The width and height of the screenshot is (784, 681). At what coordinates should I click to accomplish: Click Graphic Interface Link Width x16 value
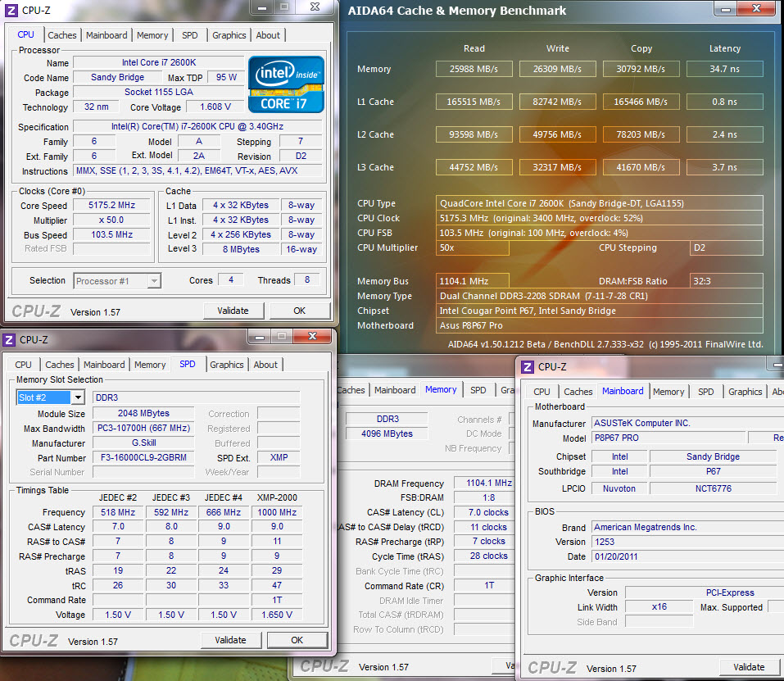tap(659, 606)
